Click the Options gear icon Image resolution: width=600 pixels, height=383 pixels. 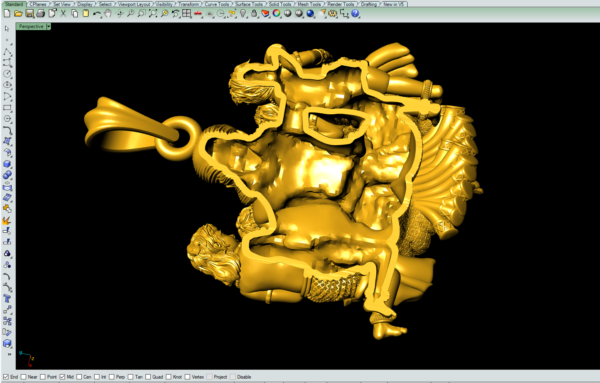tap(333, 14)
